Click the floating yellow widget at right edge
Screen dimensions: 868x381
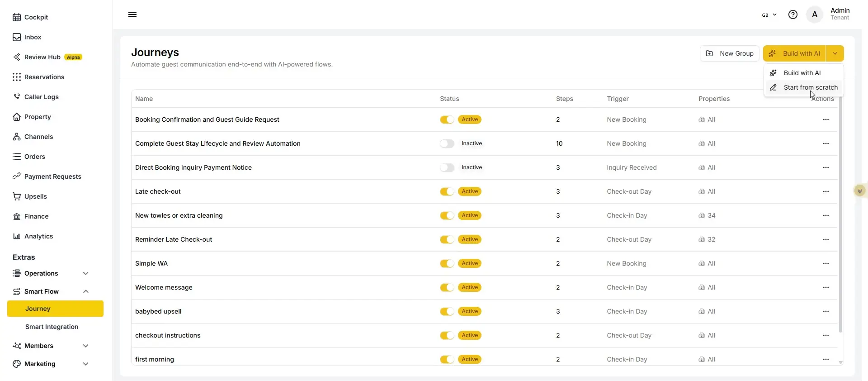tap(859, 191)
